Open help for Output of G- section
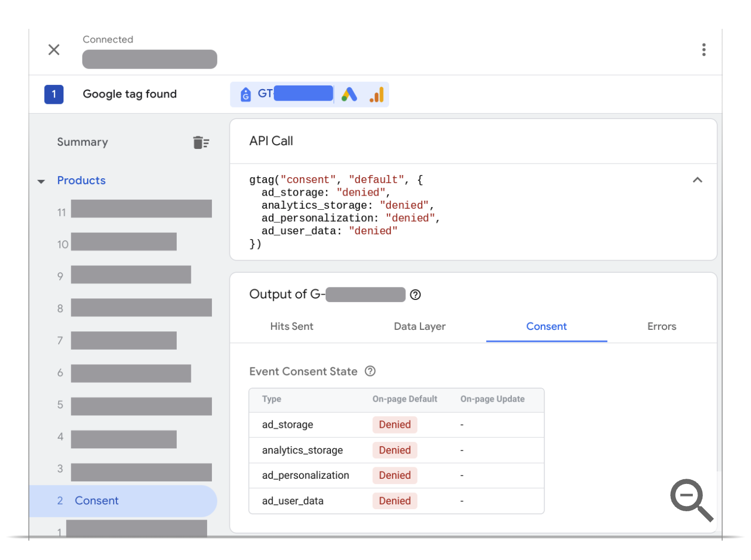751x560 pixels. (415, 295)
